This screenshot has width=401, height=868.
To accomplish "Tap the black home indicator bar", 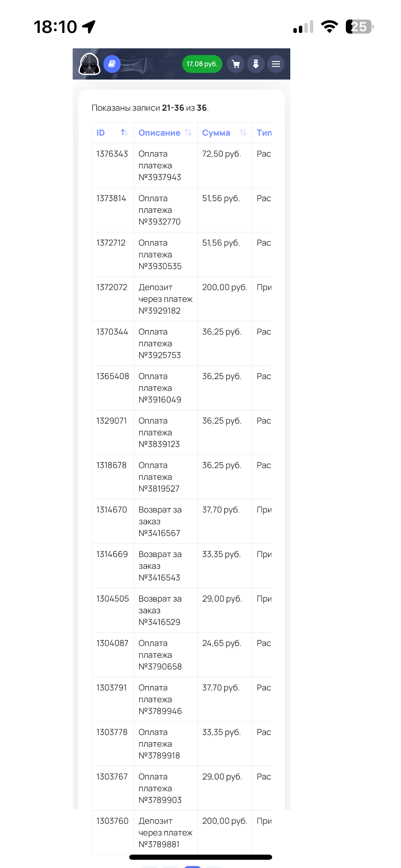I will pyautogui.click(x=200, y=857).
